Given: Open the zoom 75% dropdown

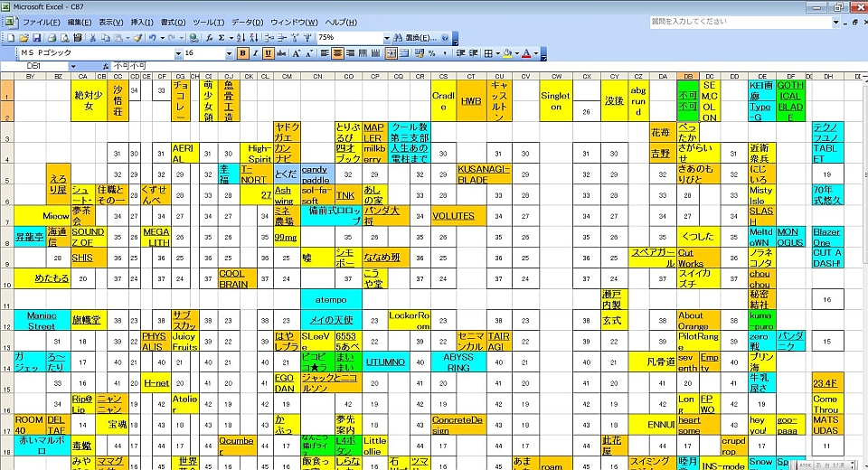Looking at the screenshot, I should (387, 38).
